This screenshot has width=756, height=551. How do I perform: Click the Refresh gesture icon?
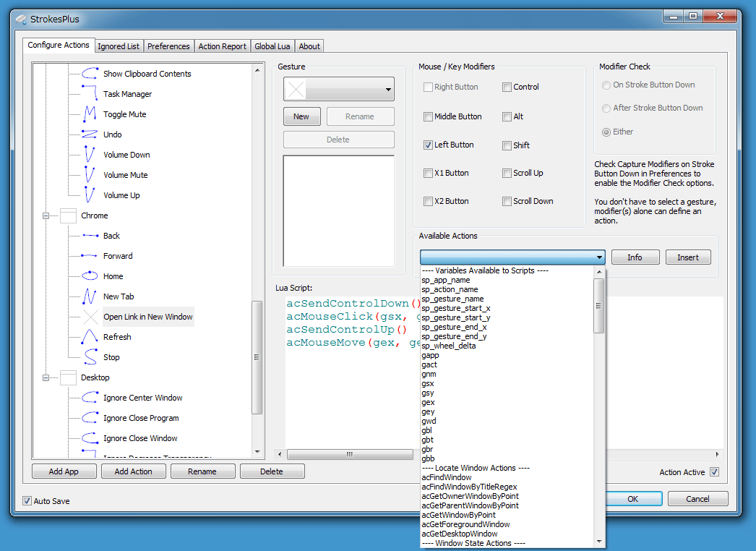90,336
